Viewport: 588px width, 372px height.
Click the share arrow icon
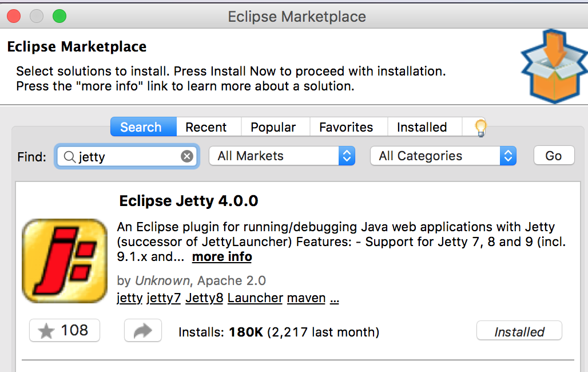pos(143,331)
